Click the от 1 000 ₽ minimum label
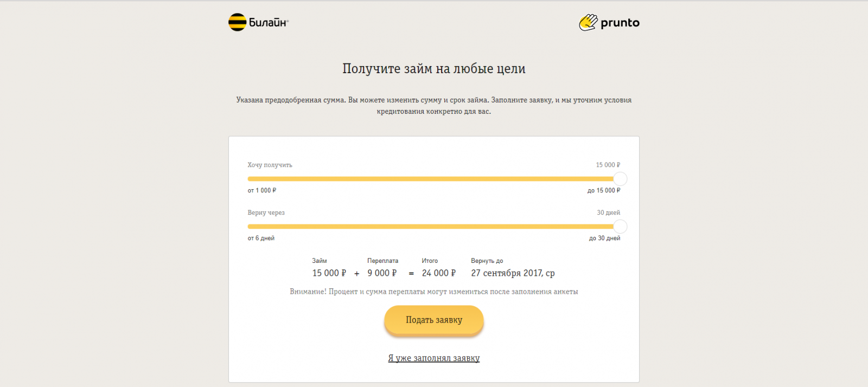The height and width of the screenshot is (387, 868). point(262,190)
